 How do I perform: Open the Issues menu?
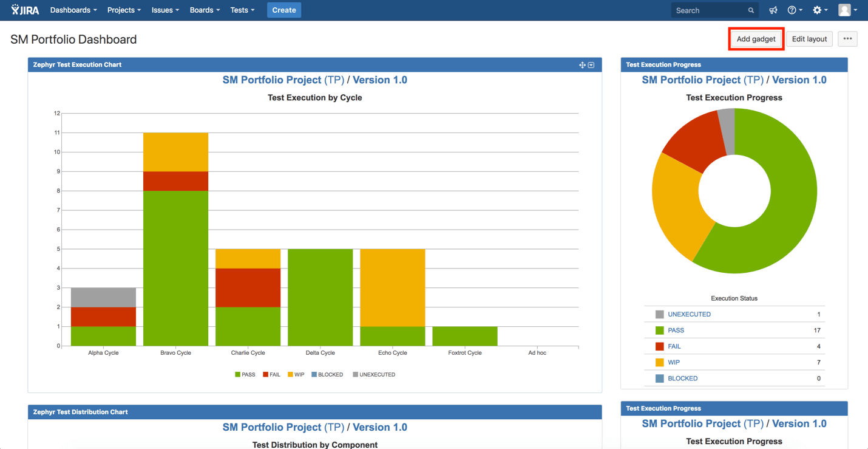click(x=164, y=10)
